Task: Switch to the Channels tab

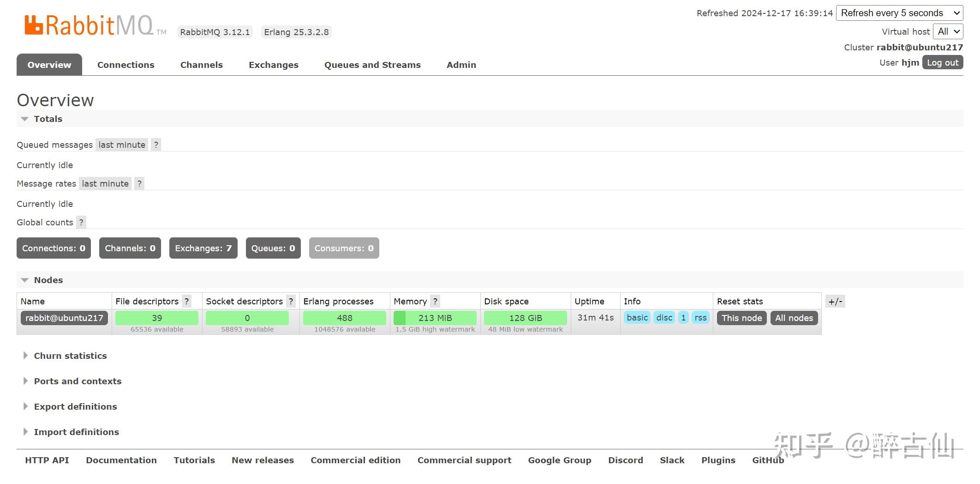Action: [x=202, y=65]
